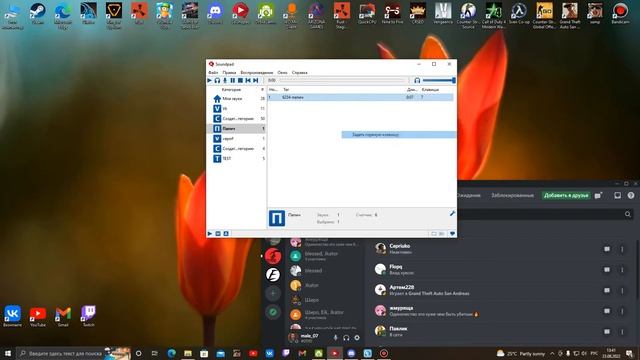Show hidden tray icons chevron
The height and width of the screenshot is (360, 640).
pyautogui.click(x=552, y=353)
